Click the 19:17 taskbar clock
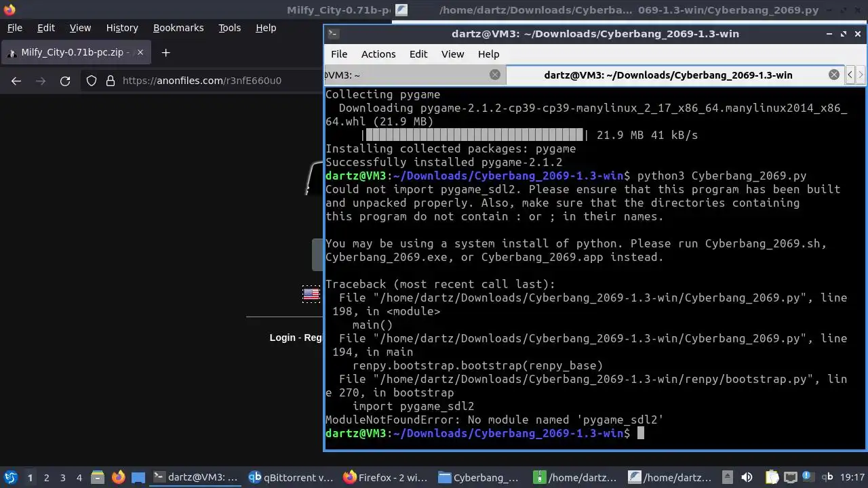Screen dimensions: 868x488 852,477
